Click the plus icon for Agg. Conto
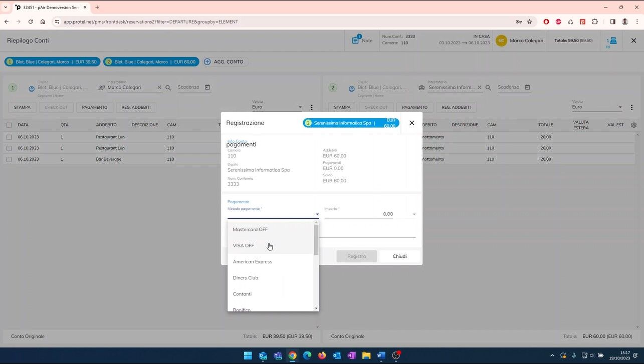This screenshot has width=644, height=364. pyautogui.click(x=207, y=62)
